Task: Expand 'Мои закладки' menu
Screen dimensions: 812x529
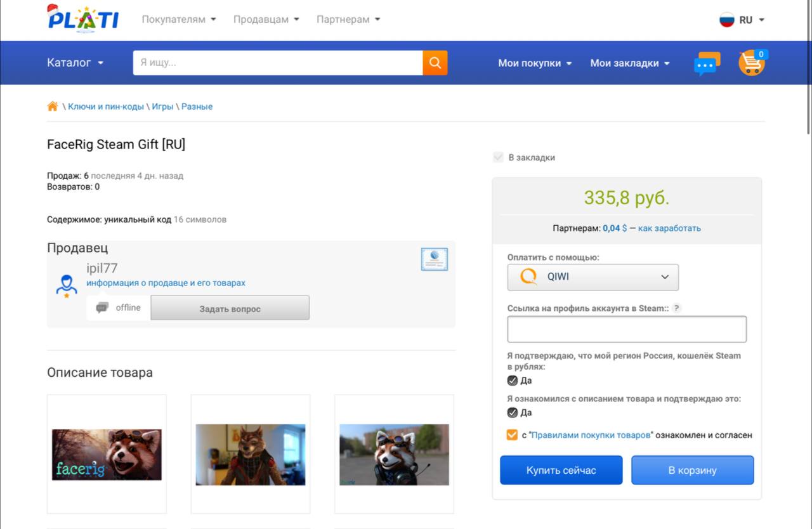Action: 630,63
